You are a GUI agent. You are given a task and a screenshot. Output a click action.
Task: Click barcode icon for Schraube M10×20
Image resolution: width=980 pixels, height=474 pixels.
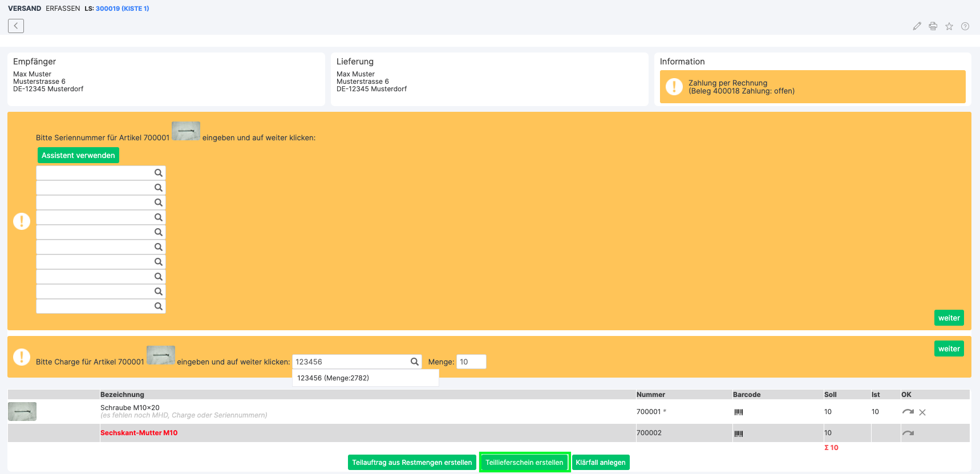pyautogui.click(x=739, y=412)
